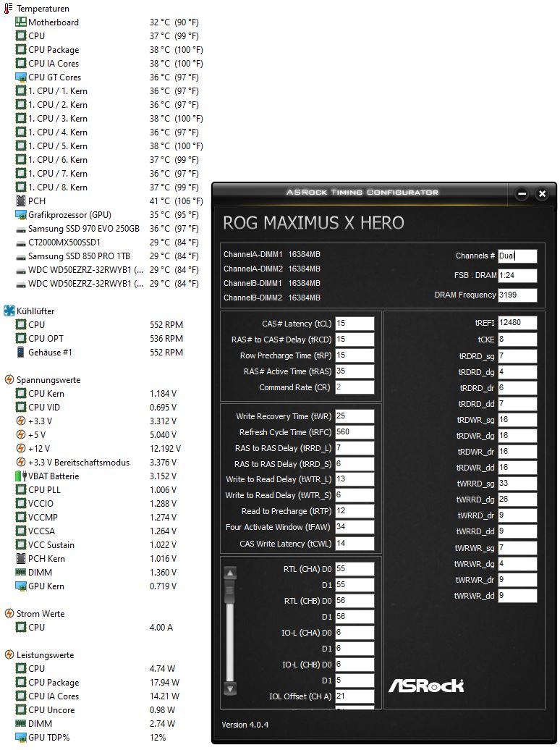Image resolution: width=560 pixels, height=750 pixels.
Task: Click the CPU Package chip icon
Action: (x=20, y=49)
